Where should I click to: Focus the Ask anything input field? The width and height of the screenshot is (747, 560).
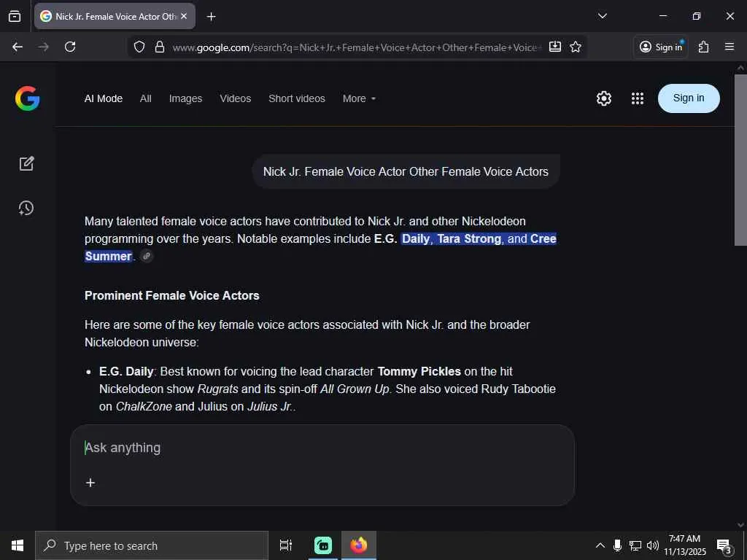click(322, 448)
